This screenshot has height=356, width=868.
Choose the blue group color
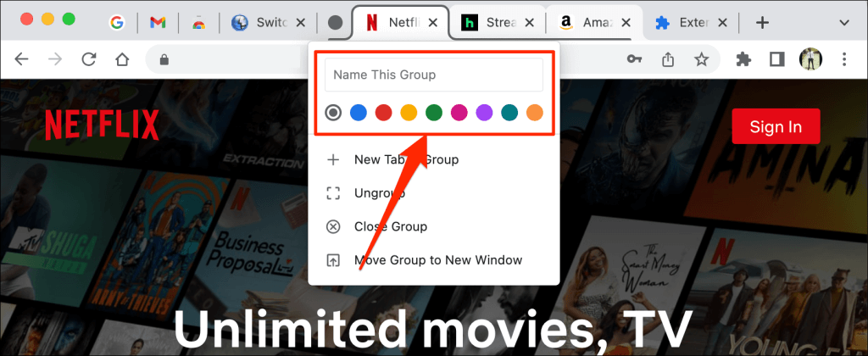pos(359,113)
